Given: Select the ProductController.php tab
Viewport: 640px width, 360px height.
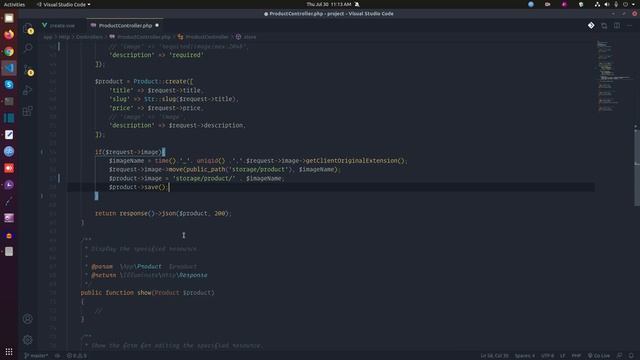Looking at the screenshot, I should [125, 25].
